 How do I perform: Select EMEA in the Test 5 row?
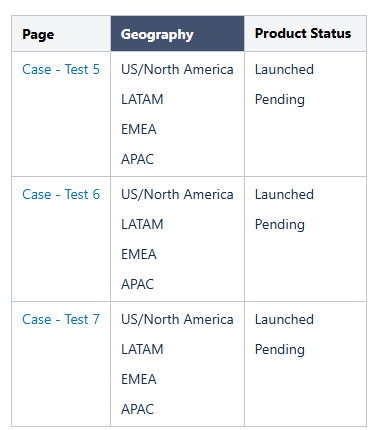[139, 129]
